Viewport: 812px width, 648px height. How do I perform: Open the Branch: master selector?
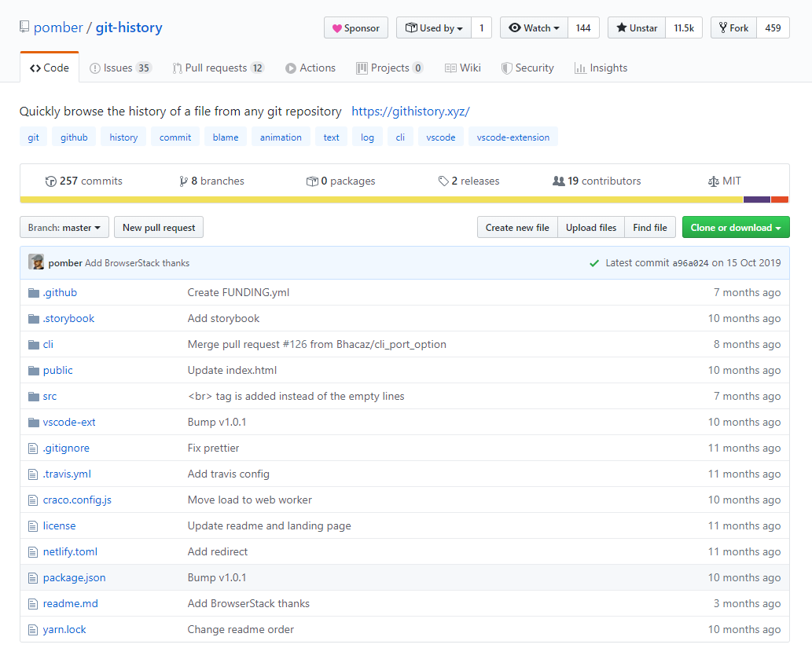click(64, 227)
